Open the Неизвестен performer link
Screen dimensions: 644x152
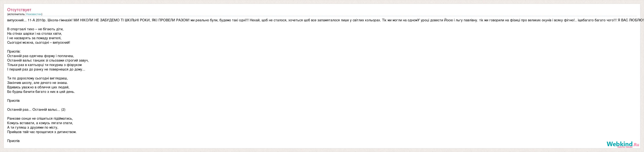(x=34, y=14)
